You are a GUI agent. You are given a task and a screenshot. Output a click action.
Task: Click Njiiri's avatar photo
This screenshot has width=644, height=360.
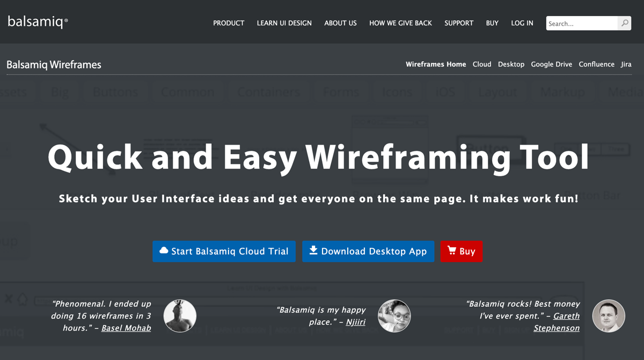(394, 316)
